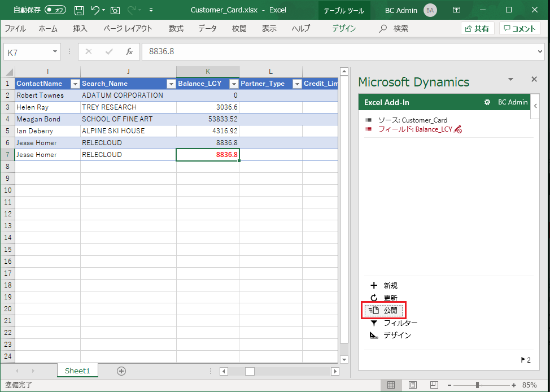Click the enter checkmark formula icon
The width and height of the screenshot is (550, 392).
[109, 51]
